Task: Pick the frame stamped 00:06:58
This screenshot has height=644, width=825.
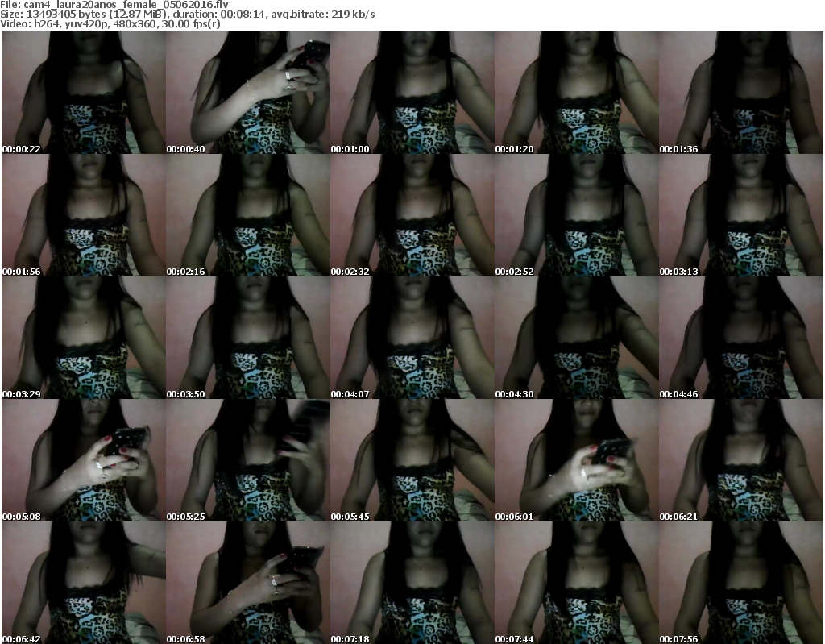Action: coord(248,583)
